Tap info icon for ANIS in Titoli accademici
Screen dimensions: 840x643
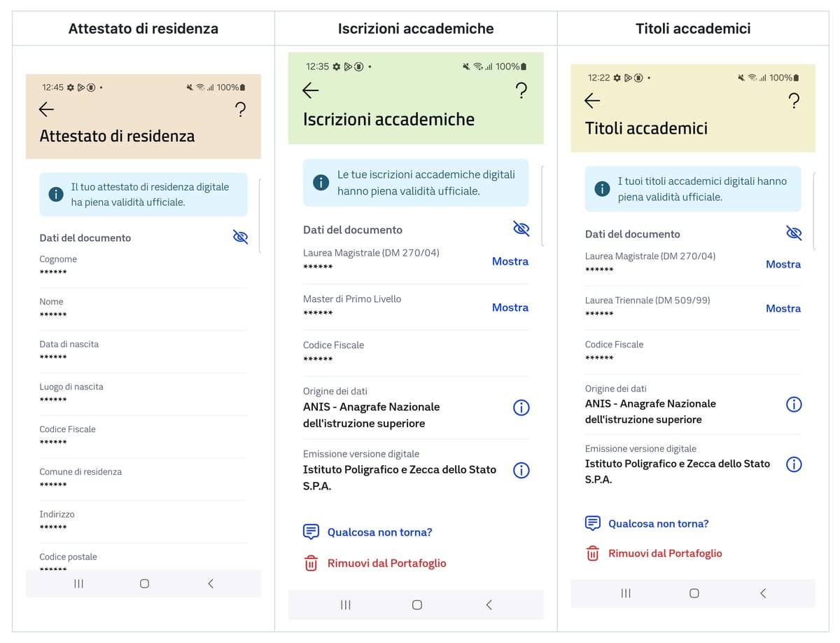pyautogui.click(x=793, y=404)
